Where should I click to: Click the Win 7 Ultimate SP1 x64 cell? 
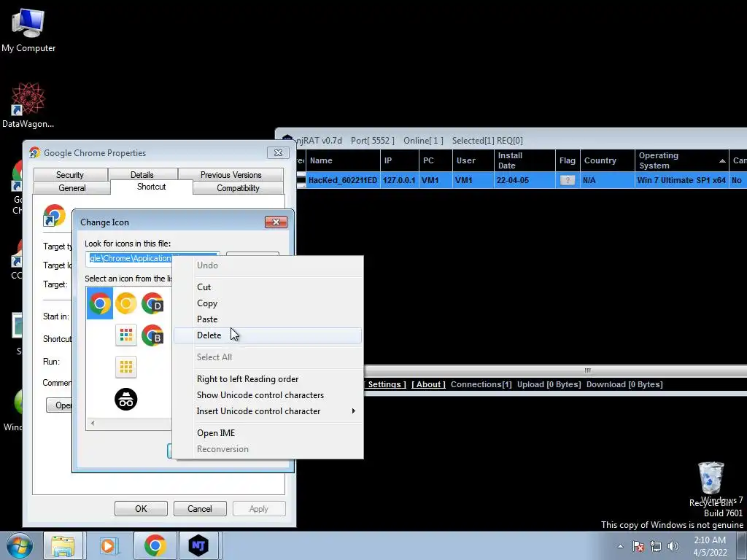coord(681,181)
